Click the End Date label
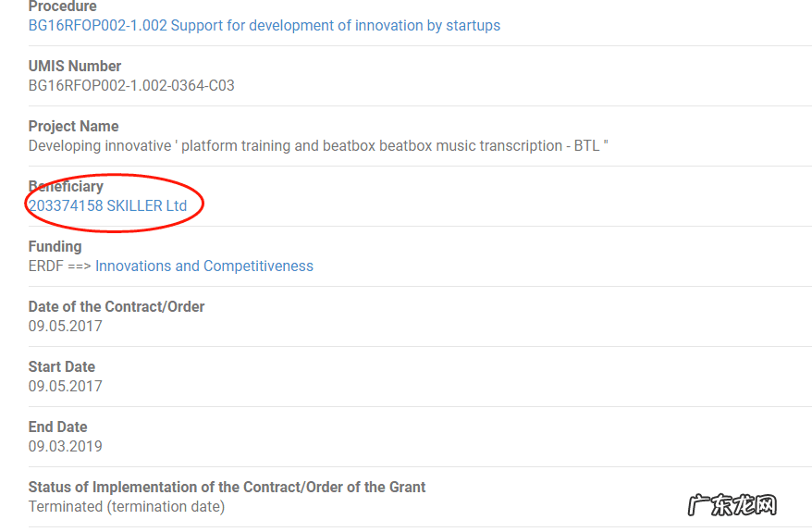 (58, 427)
